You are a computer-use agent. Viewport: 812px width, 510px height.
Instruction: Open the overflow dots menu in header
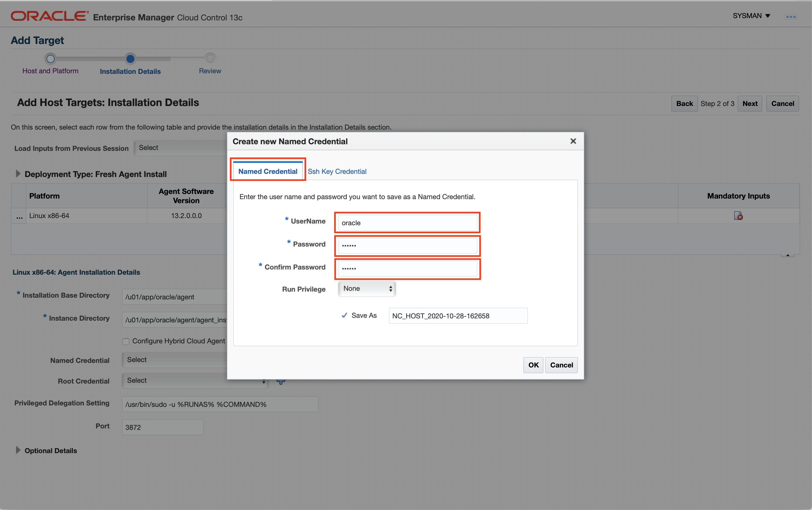tap(790, 17)
